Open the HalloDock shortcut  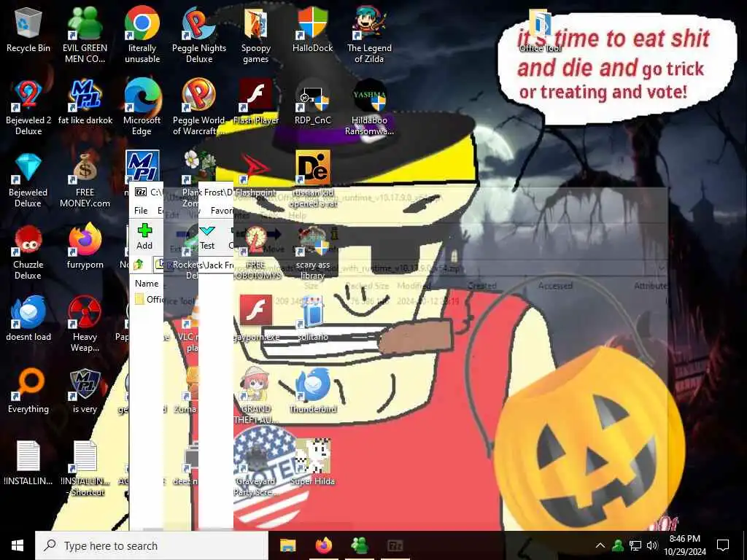312,29
